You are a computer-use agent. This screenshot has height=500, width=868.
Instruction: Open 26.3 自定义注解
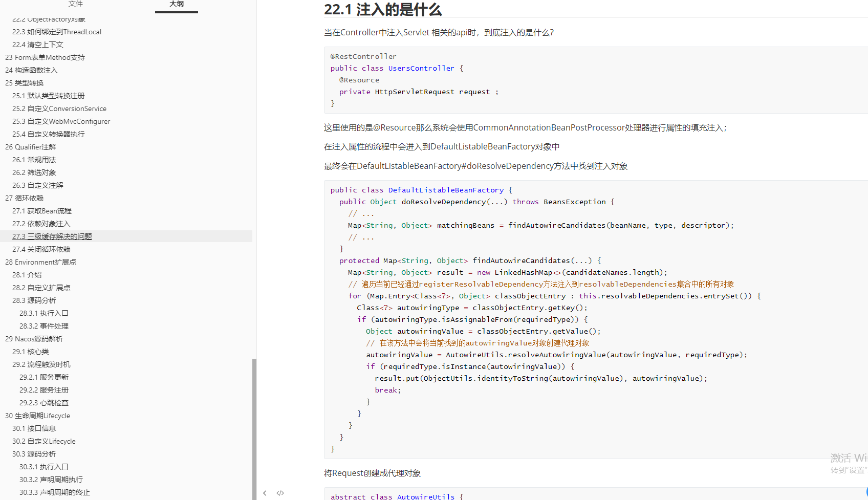click(x=38, y=185)
